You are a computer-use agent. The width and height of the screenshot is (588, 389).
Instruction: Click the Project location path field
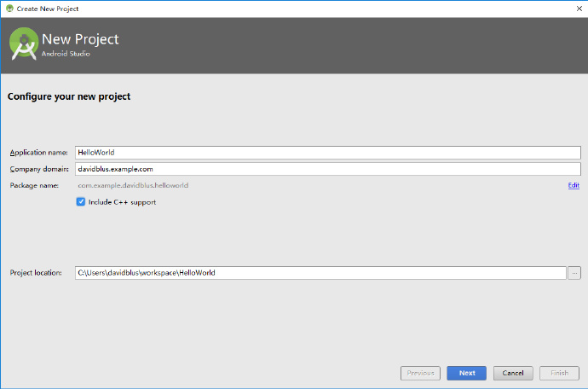[x=320, y=273]
